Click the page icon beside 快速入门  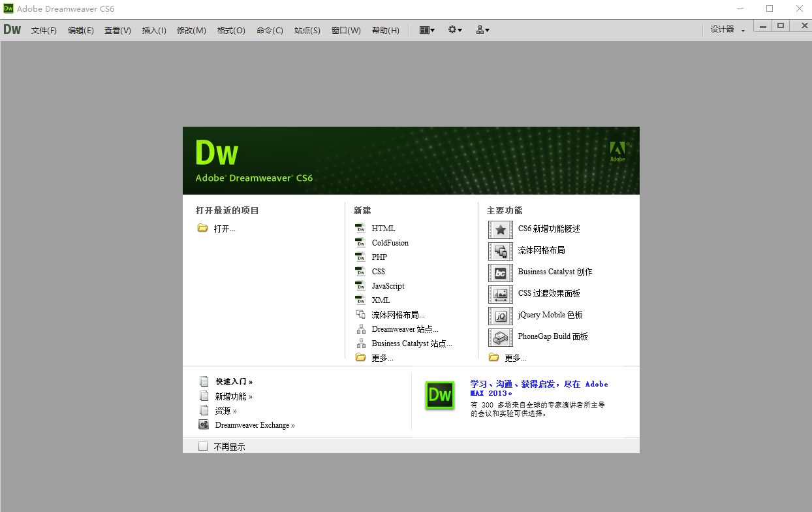pos(204,381)
